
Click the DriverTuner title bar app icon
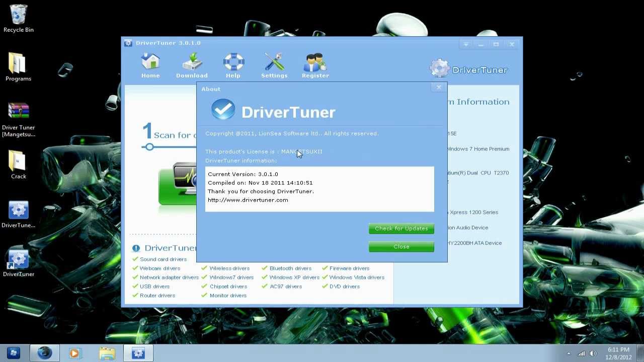pos(128,43)
